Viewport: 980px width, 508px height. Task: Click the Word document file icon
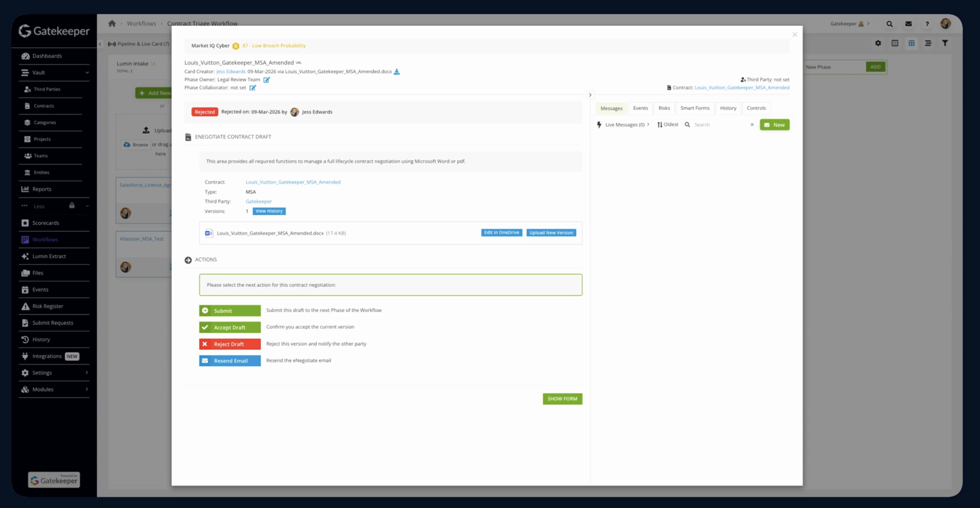(x=209, y=233)
